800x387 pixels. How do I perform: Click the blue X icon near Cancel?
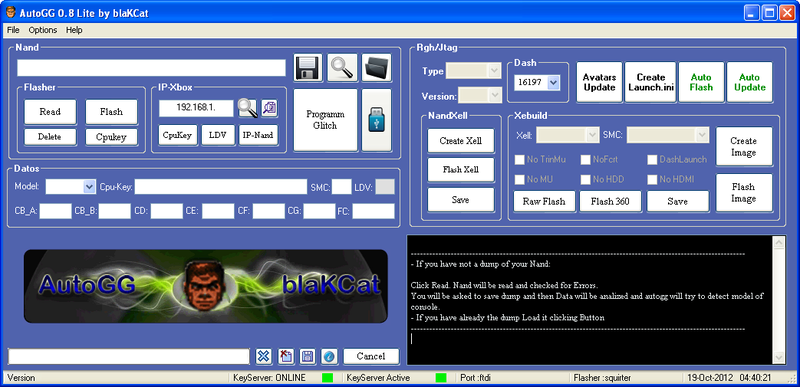[x=263, y=356]
